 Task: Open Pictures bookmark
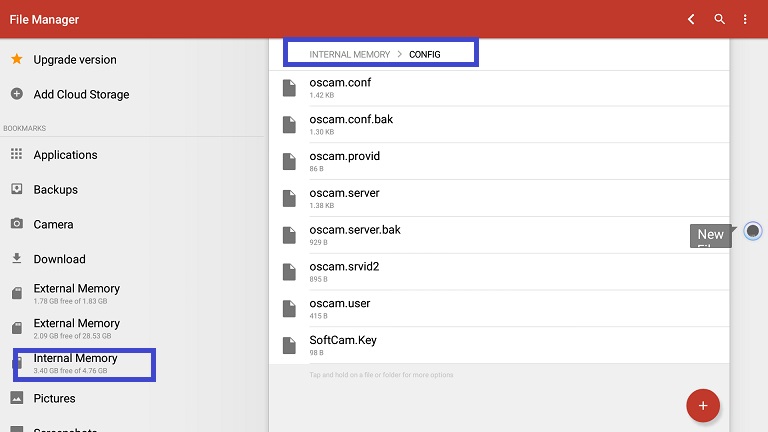click(54, 398)
